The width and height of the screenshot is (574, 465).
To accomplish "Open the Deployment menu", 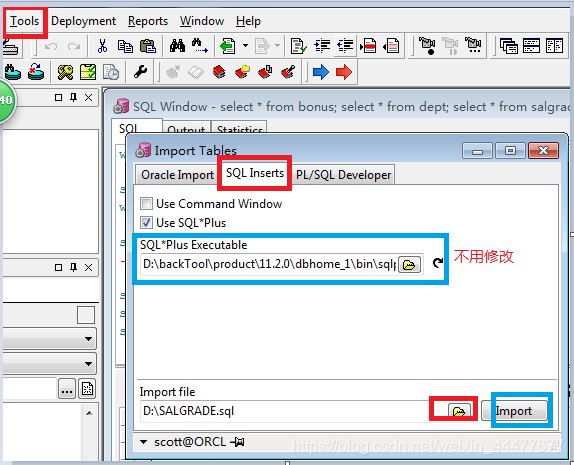I will tap(83, 21).
